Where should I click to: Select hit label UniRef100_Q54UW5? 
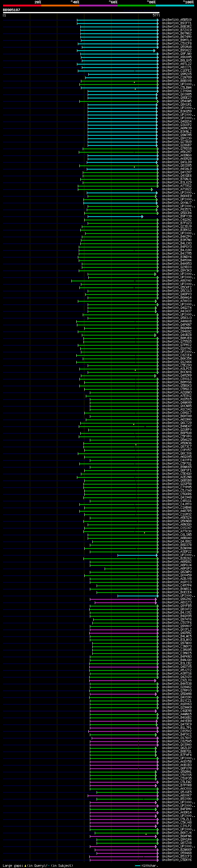click(177, 101)
